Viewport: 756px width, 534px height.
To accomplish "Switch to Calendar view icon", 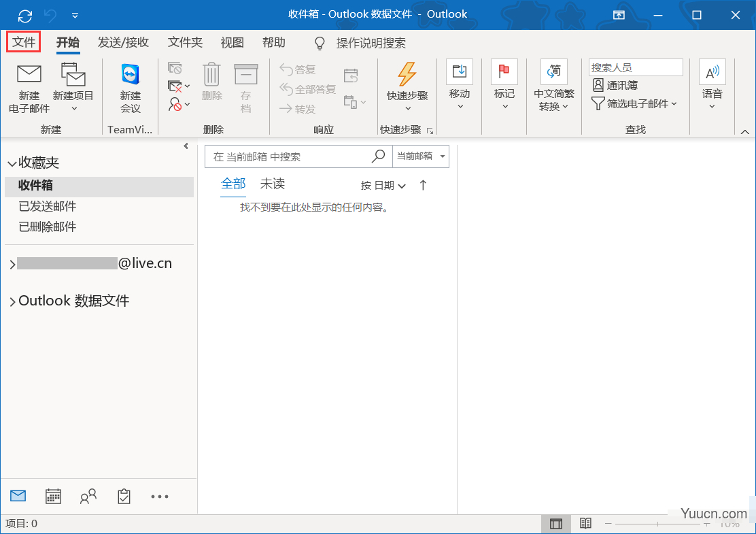I will tap(53, 496).
